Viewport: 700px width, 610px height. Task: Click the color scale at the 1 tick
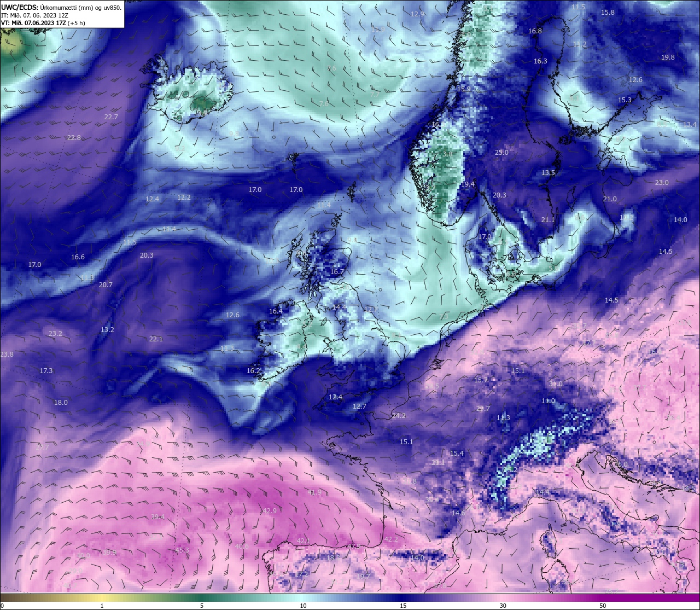(102, 598)
